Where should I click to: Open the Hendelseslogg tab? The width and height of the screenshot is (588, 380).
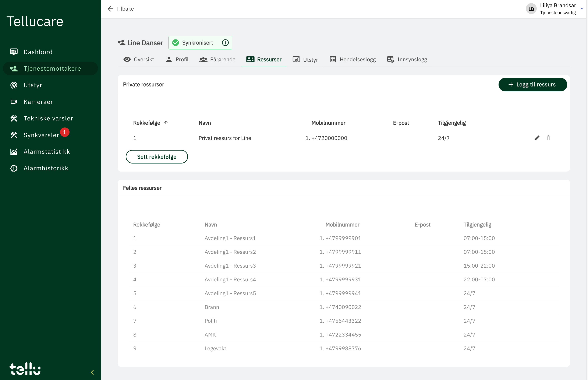click(x=353, y=59)
